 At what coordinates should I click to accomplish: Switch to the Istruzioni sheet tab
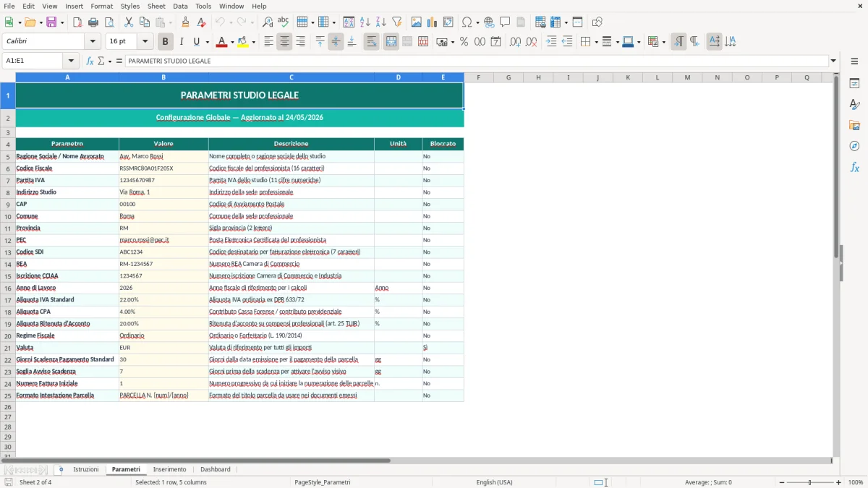coord(85,469)
